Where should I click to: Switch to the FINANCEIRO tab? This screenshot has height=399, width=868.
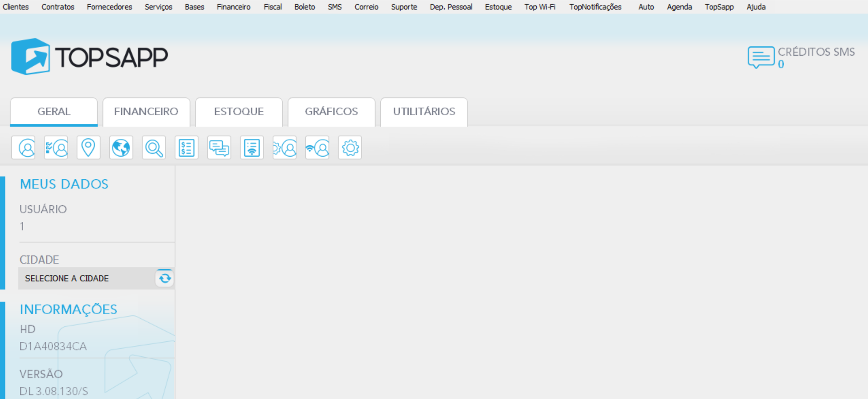(146, 112)
